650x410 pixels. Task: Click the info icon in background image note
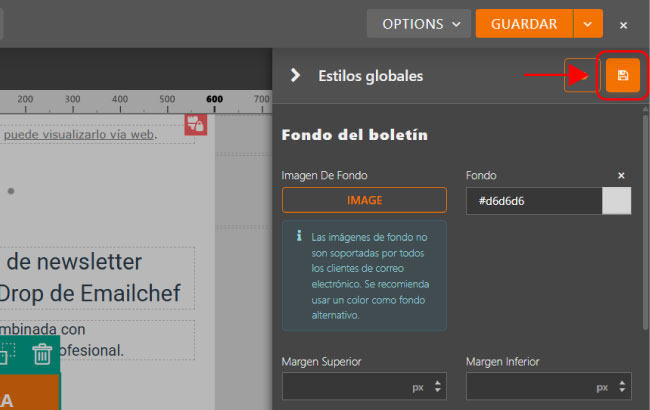299,237
